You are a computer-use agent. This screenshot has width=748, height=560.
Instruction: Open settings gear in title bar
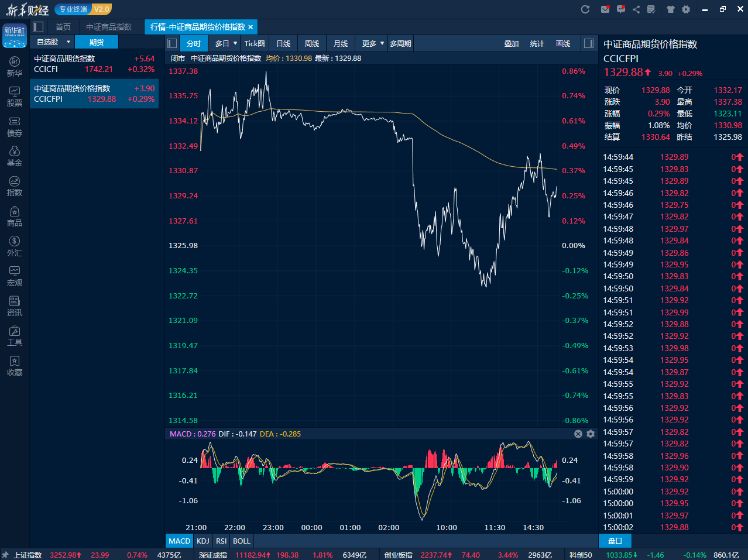(686, 9)
